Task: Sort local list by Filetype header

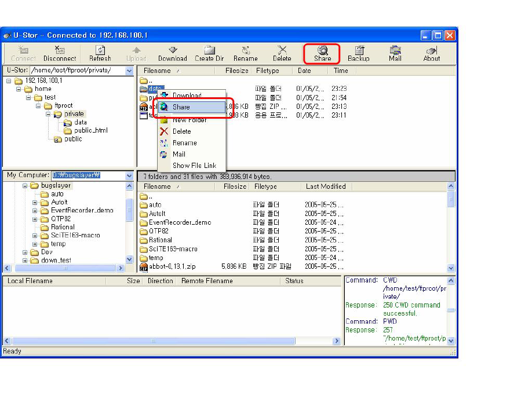Action: point(275,187)
